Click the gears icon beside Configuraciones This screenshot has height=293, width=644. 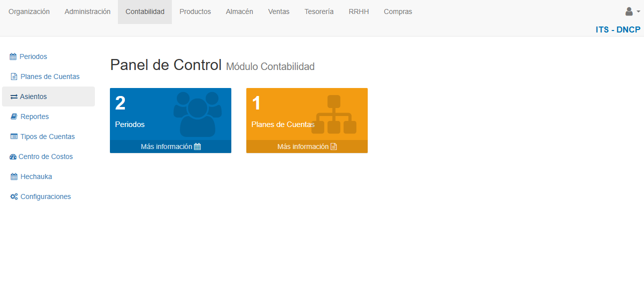(13, 196)
